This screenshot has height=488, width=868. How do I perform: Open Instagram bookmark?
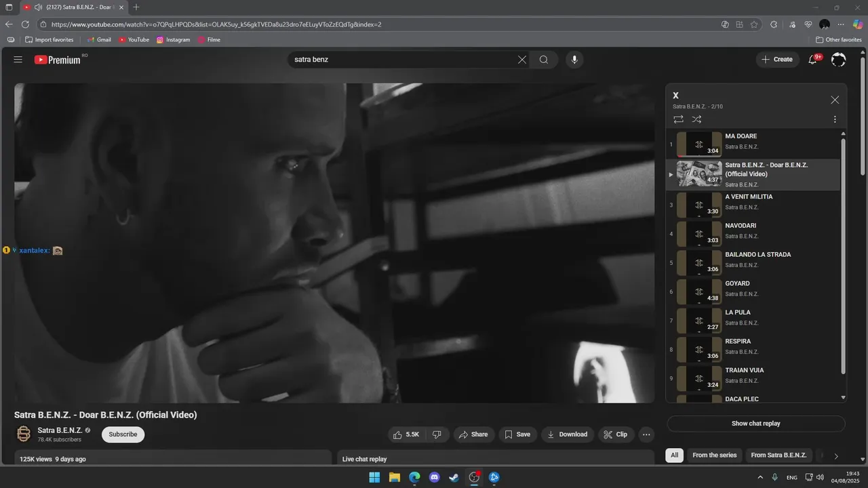pyautogui.click(x=174, y=40)
